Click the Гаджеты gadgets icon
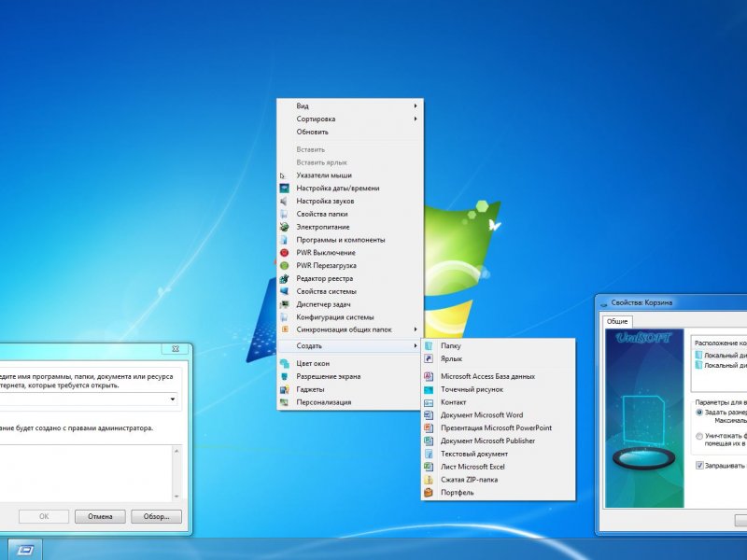 tap(284, 389)
